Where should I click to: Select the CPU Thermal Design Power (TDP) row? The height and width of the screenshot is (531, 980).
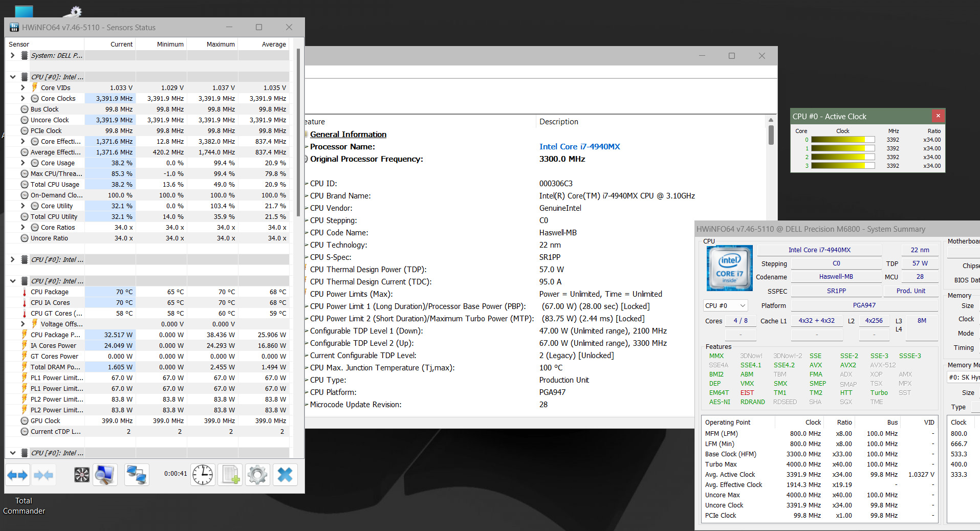tap(535, 270)
